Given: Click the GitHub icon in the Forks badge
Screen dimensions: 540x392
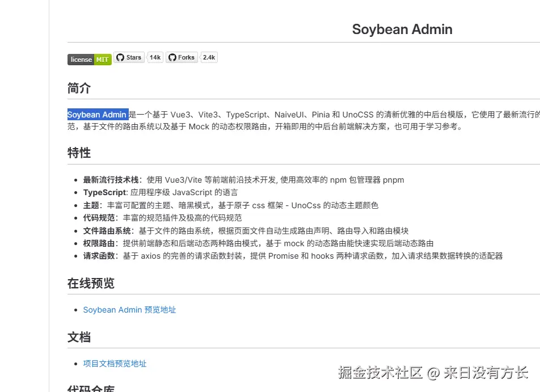Looking at the screenshot, I should tap(172, 57).
